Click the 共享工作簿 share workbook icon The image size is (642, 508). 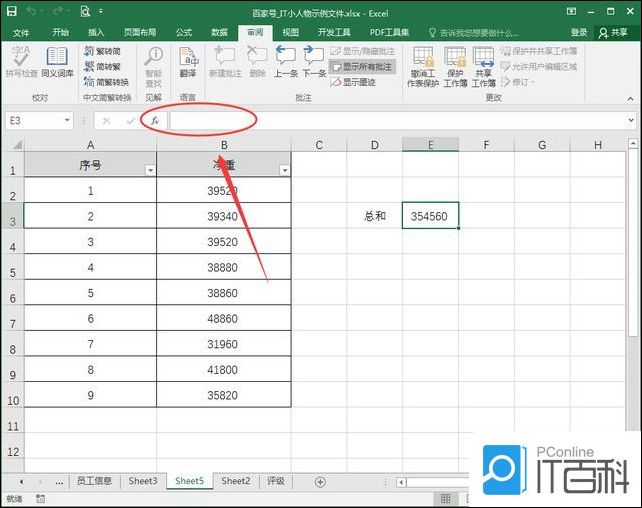pyautogui.click(x=484, y=66)
